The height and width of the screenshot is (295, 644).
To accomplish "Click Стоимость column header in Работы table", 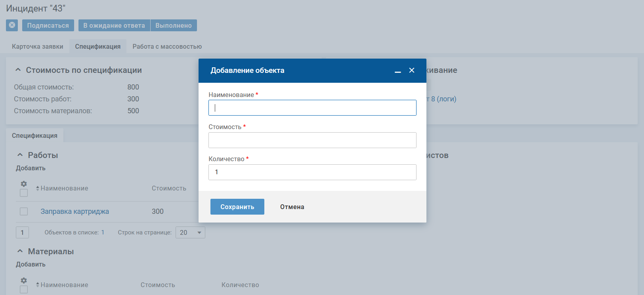I will click(169, 188).
